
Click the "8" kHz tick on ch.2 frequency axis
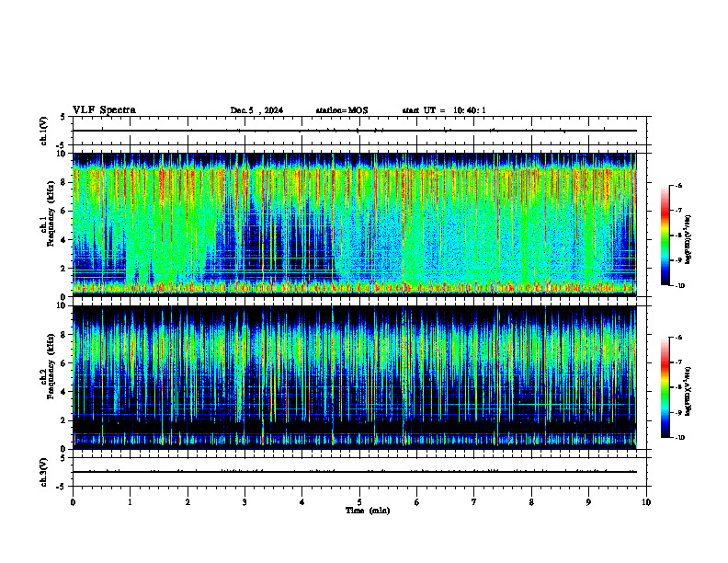64,335
